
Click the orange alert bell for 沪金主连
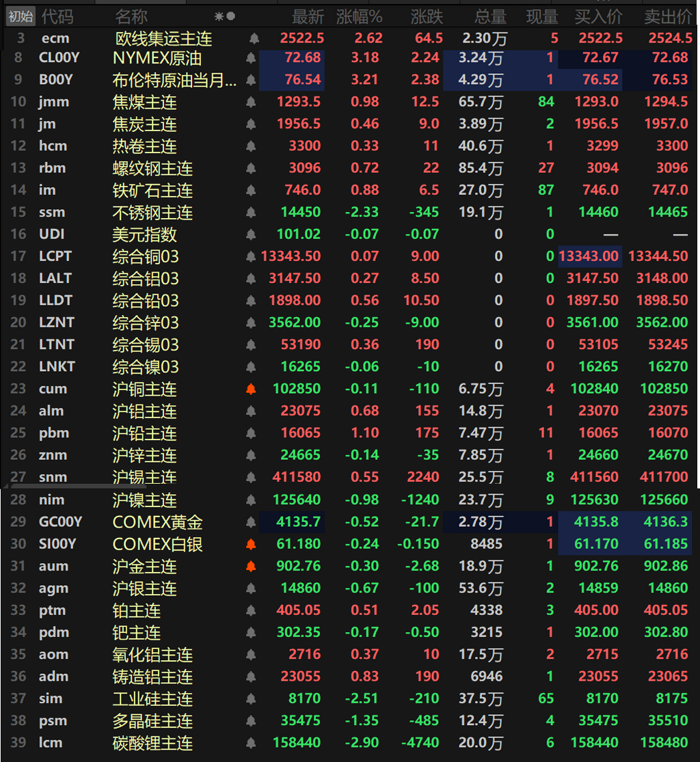tap(251, 566)
